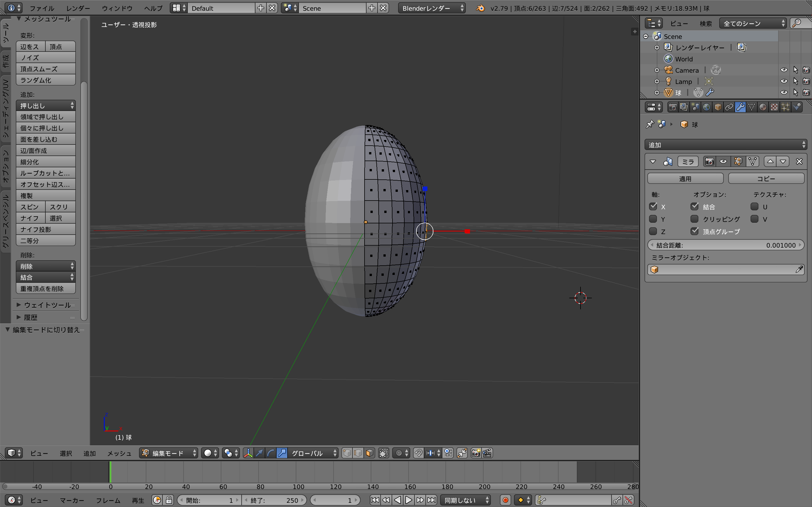Click the Extrude tool icon

[44, 105]
